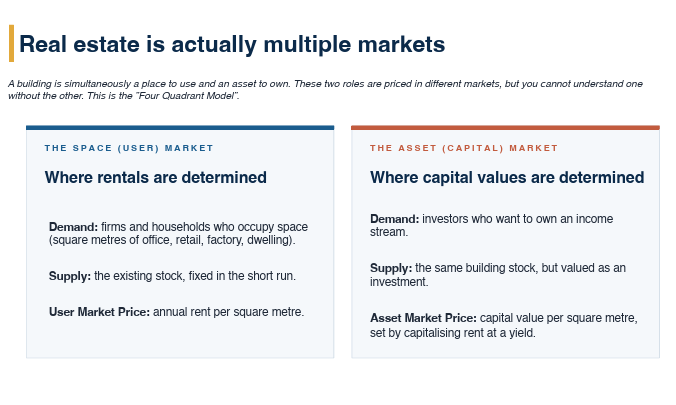The width and height of the screenshot is (676, 405).
Task: Click Supply text about same building stock
Action: (498, 275)
